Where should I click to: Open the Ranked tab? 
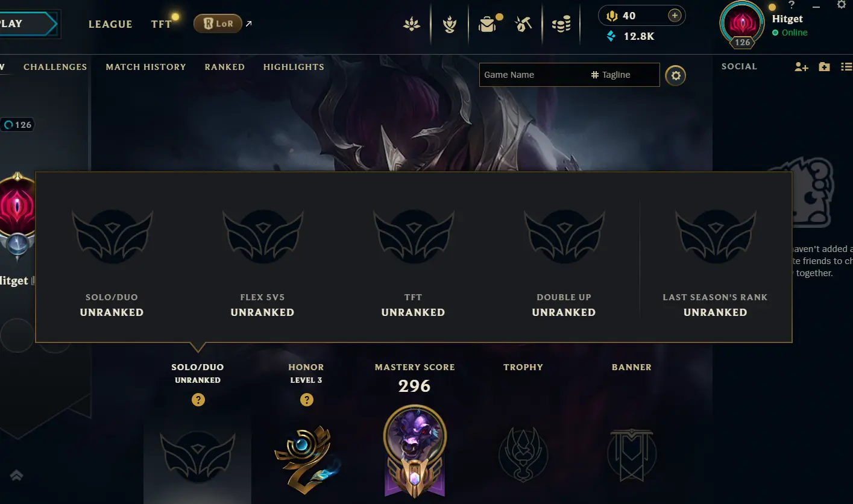click(225, 67)
